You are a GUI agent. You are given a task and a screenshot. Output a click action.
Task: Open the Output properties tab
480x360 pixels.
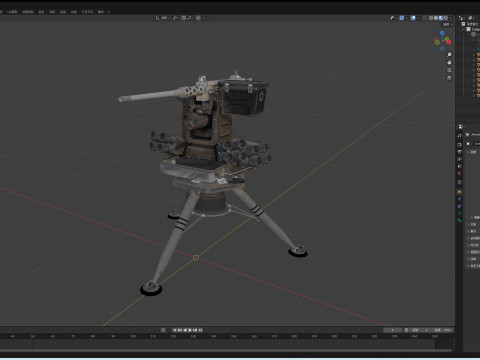[460, 152]
